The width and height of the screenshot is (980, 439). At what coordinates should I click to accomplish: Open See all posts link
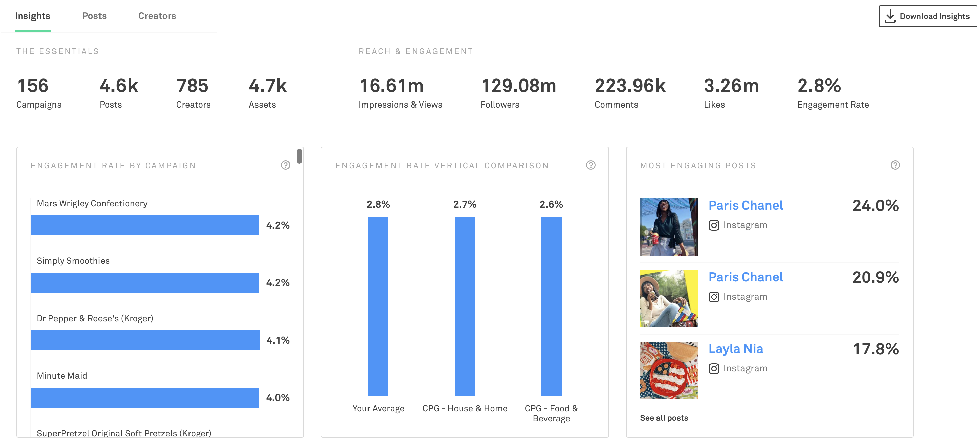click(x=664, y=418)
